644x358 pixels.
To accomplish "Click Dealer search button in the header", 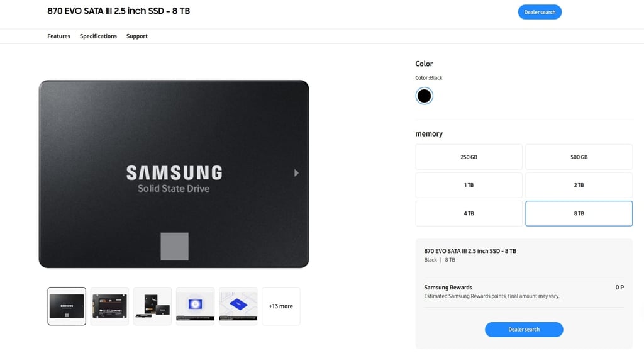I will [540, 12].
